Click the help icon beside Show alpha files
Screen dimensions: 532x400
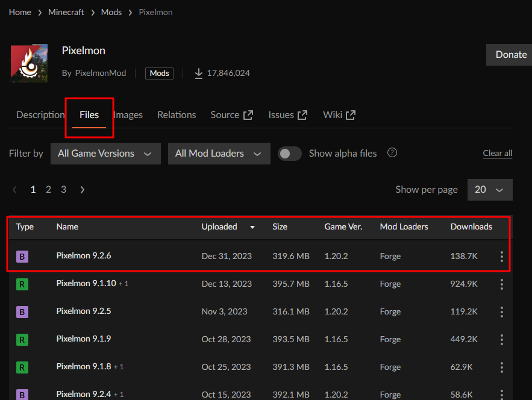(392, 152)
